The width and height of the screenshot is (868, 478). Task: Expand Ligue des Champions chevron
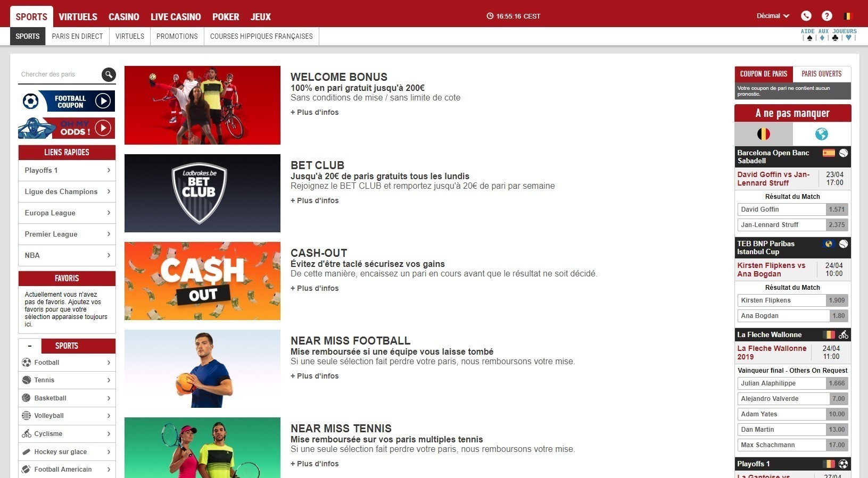(x=109, y=192)
